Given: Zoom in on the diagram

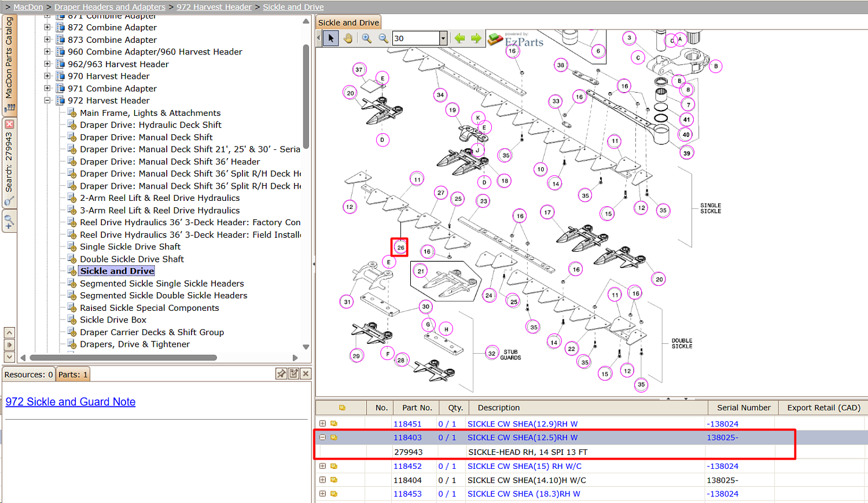Looking at the screenshot, I should tap(366, 38).
